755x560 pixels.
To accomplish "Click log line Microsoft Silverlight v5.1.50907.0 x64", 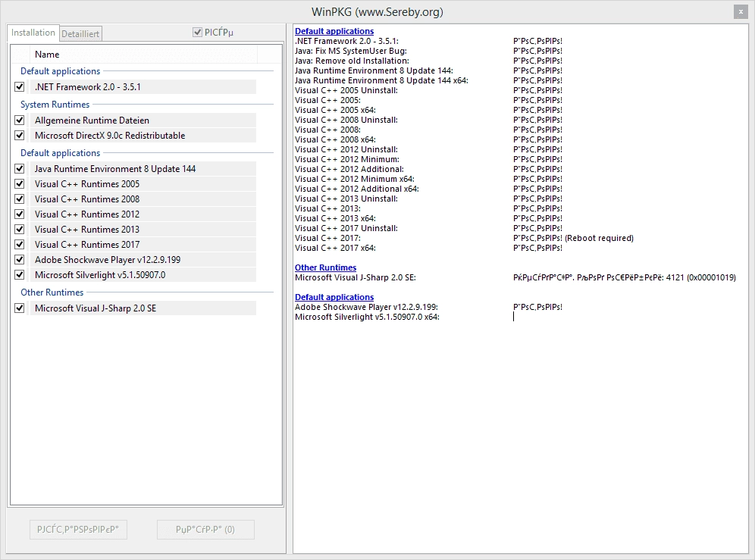I will [x=367, y=317].
